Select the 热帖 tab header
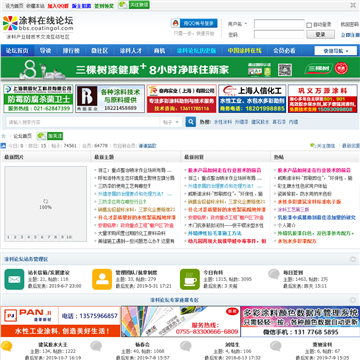This screenshot has width=360, height=360. tap(279, 157)
